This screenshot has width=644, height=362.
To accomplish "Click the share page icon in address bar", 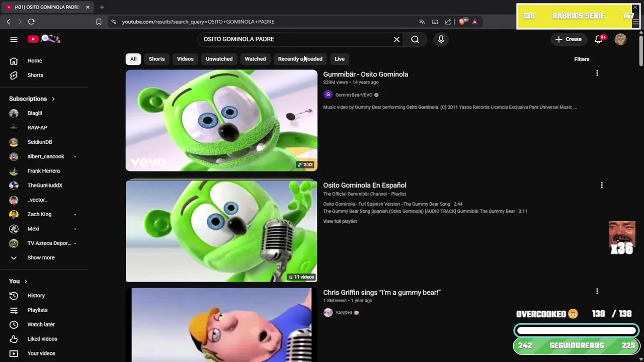I will 448,22.
